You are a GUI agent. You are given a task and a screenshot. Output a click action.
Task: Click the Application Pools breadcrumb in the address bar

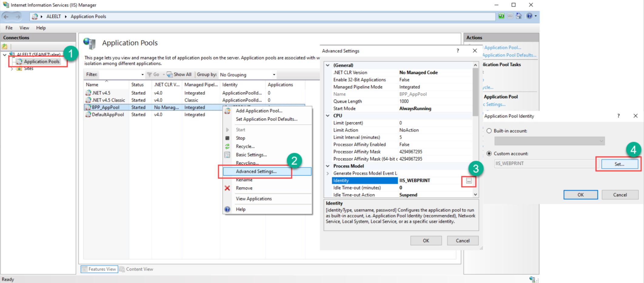tap(88, 17)
